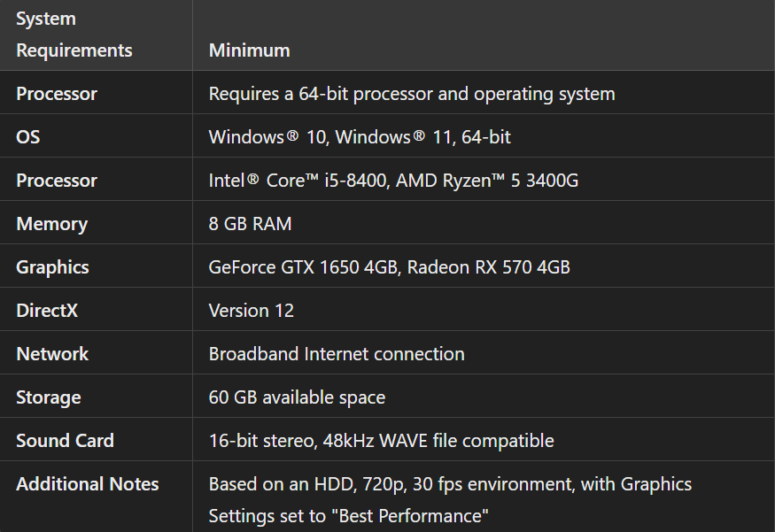Click the "System Requirements" header cell

74,35
